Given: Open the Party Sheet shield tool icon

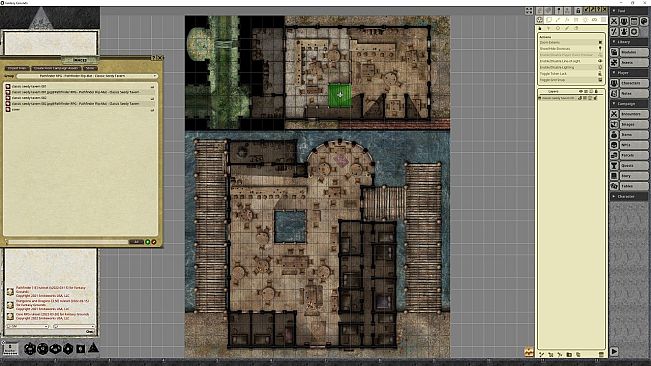Looking at the screenshot, I should pyautogui.click(x=624, y=21).
